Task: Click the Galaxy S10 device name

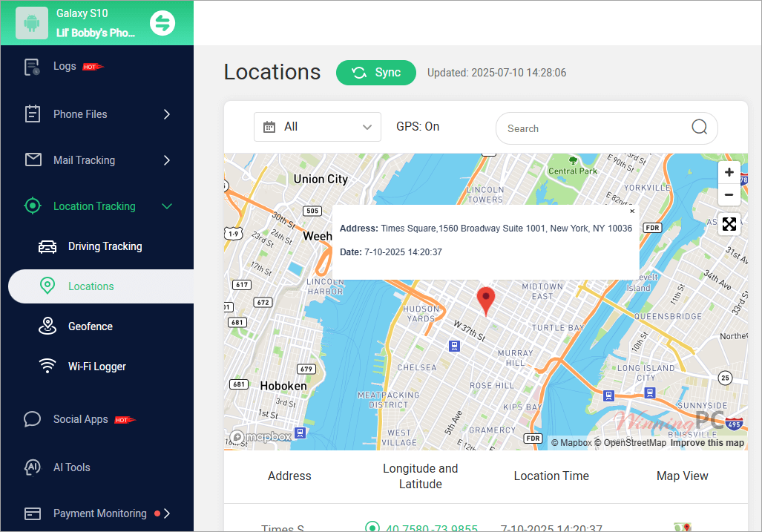Action: pos(82,13)
